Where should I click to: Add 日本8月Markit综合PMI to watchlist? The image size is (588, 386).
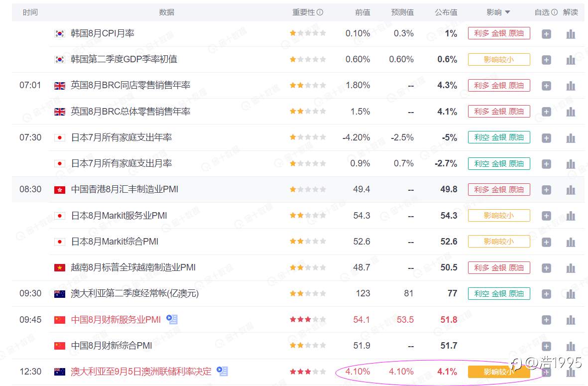coord(546,242)
